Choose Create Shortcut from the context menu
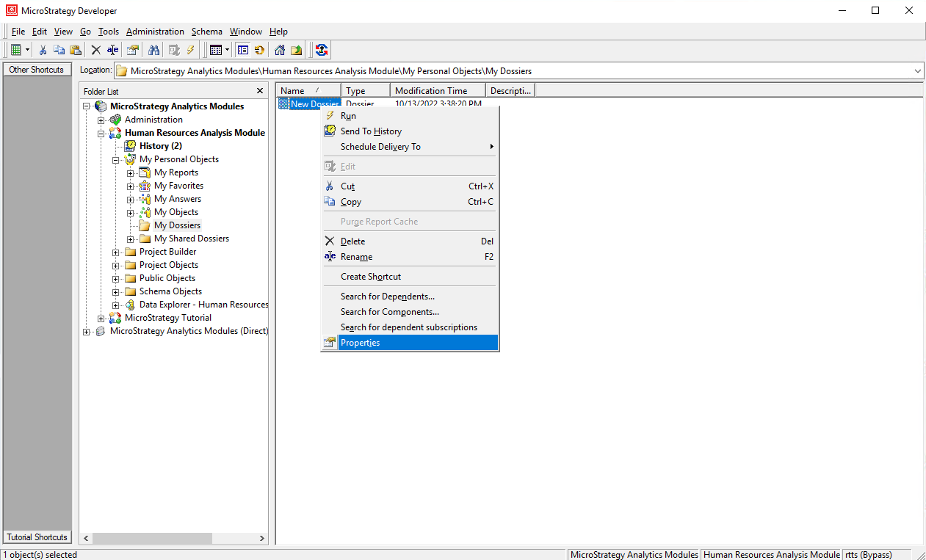926x560 pixels. (410, 277)
